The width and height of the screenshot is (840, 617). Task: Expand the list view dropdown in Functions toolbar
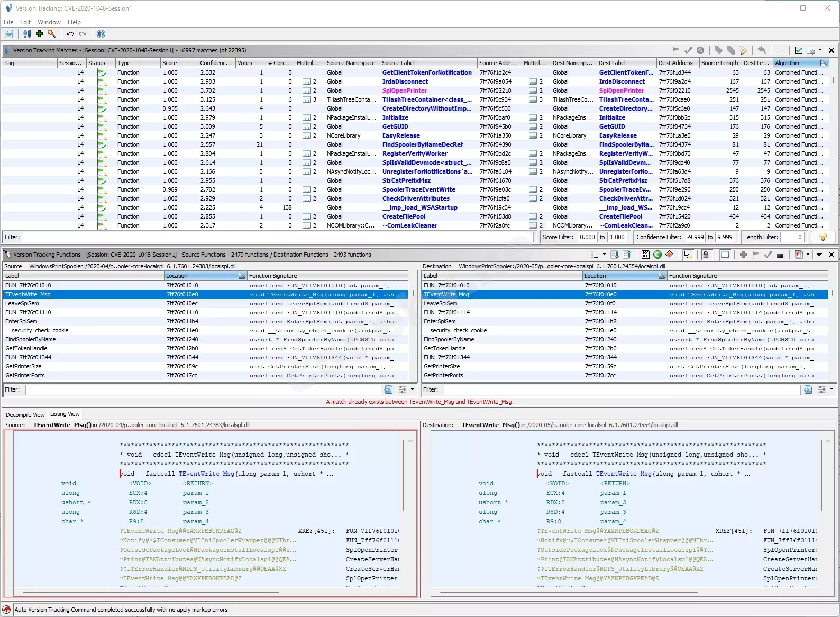604,255
